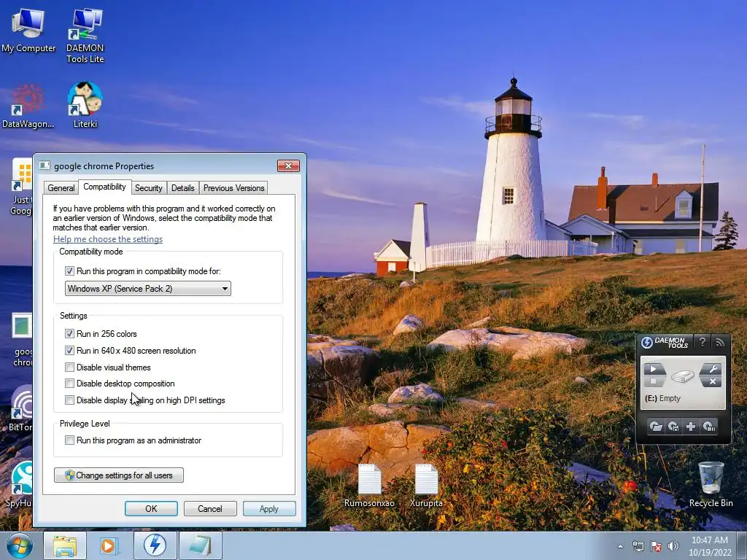
Task: Launch Windows Media Player from the taskbar
Action: pyautogui.click(x=109, y=545)
